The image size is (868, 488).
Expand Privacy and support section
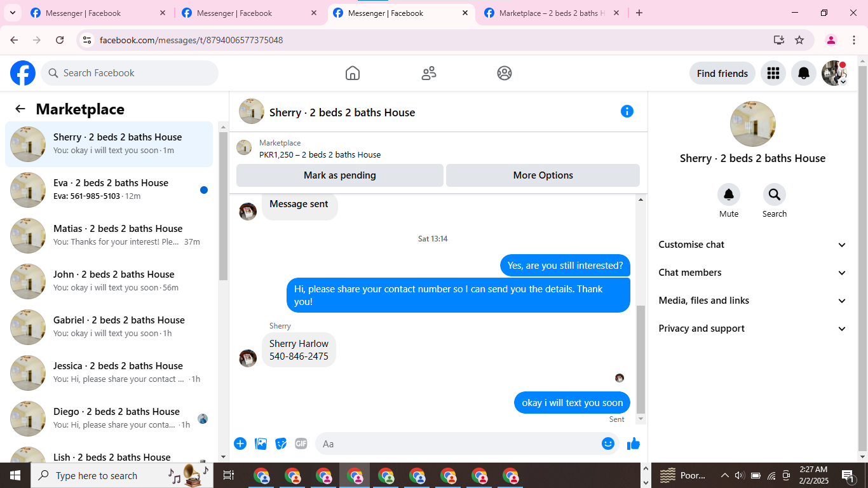[753, 329]
